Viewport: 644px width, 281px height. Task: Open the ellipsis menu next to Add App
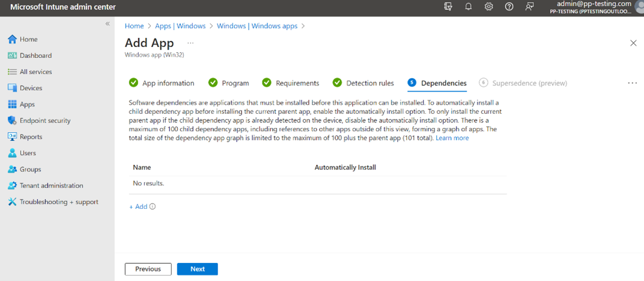190,43
